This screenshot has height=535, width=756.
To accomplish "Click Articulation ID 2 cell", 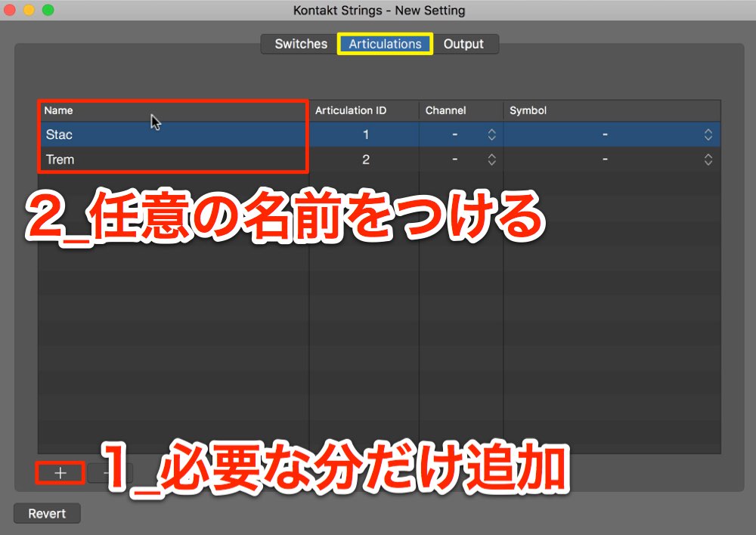I will 364,159.
